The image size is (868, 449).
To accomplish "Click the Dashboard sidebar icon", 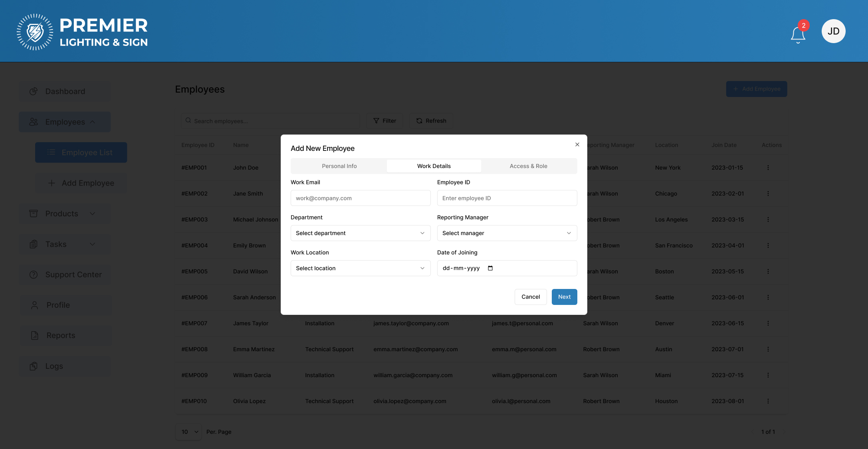I will pos(34,91).
